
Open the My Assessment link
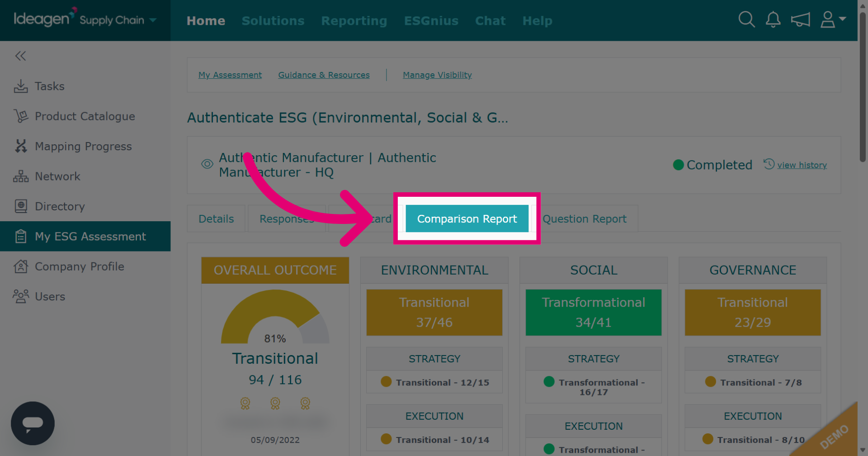click(x=230, y=75)
